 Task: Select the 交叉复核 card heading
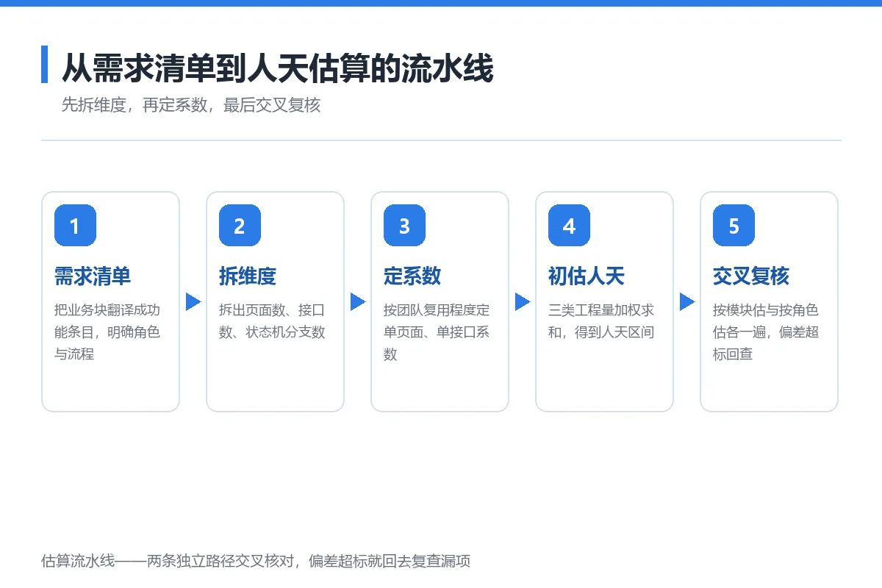click(x=751, y=276)
